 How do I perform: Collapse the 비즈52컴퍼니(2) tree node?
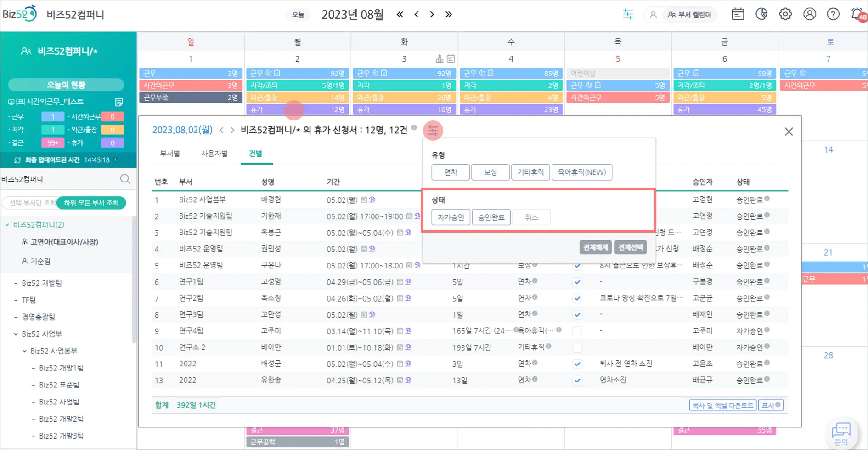(x=7, y=225)
